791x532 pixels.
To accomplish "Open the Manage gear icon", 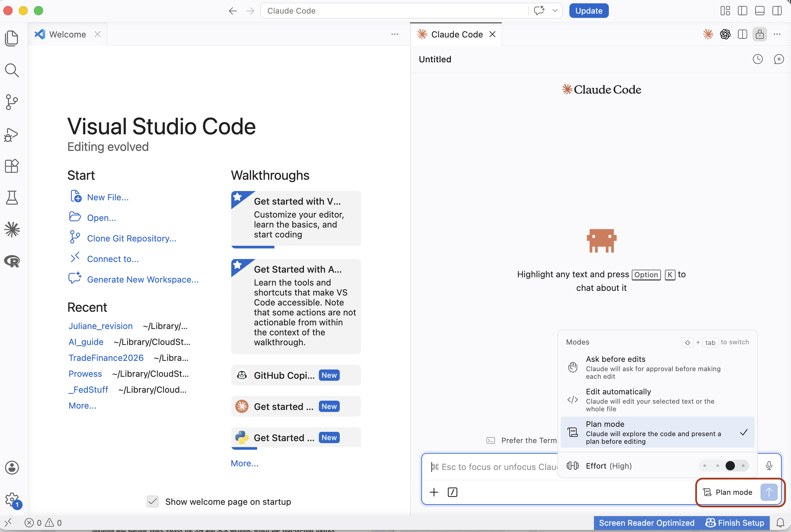I will click(x=12, y=500).
